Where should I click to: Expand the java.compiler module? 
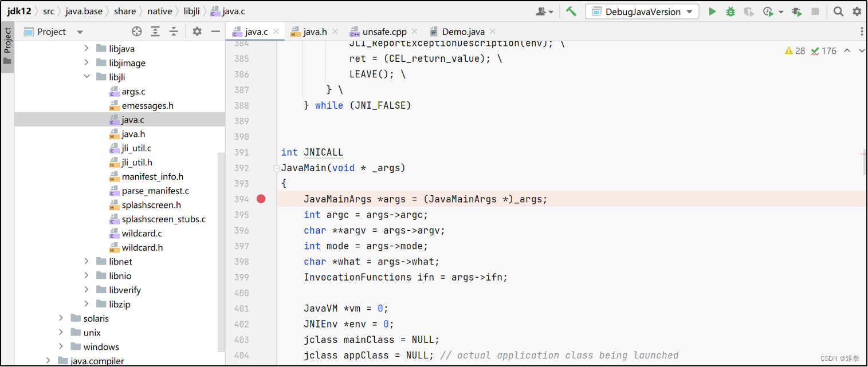pos(48,361)
